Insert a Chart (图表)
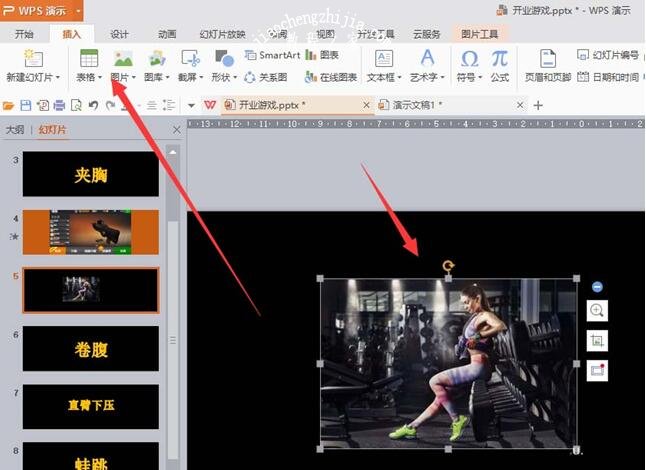The image size is (646, 470). tap(322, 55)
